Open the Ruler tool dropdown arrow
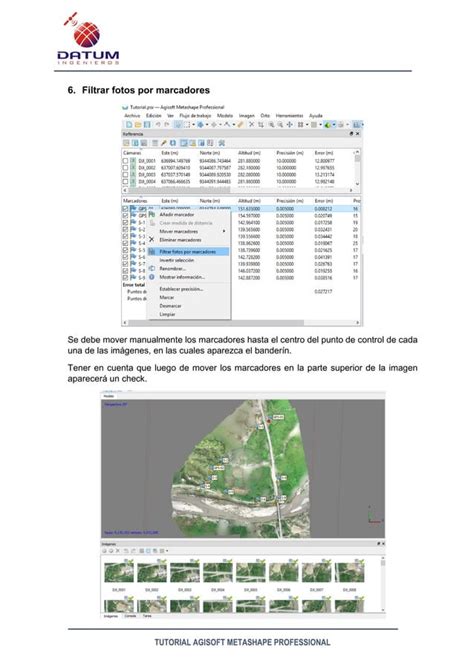474x670 pixels. [x=234, y=125]
